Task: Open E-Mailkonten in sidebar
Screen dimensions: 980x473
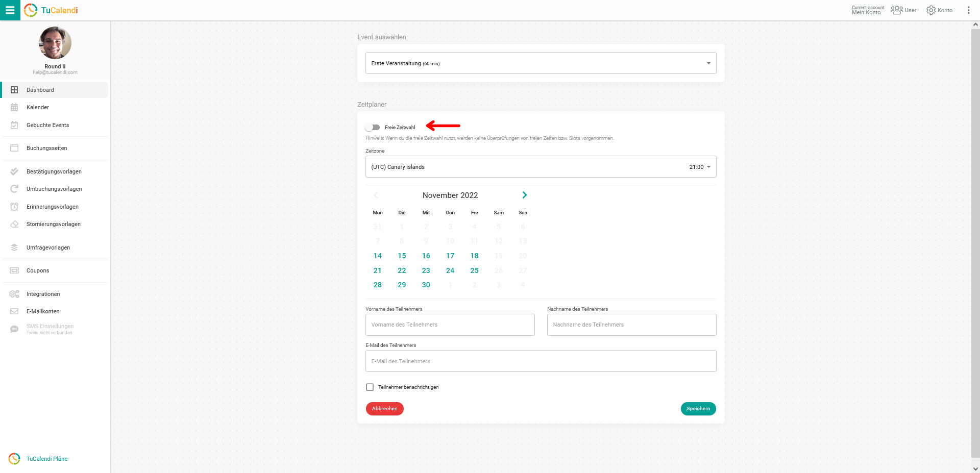Action: (x=55, y=311)
